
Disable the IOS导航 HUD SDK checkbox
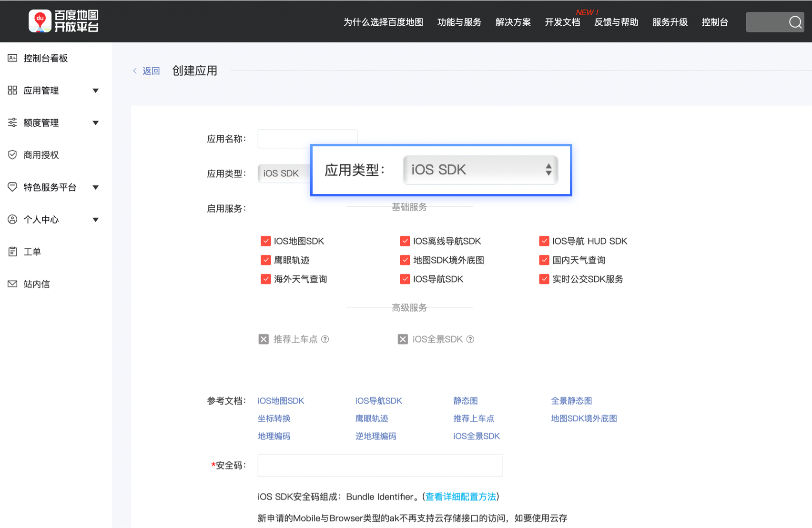coord(544,241)
